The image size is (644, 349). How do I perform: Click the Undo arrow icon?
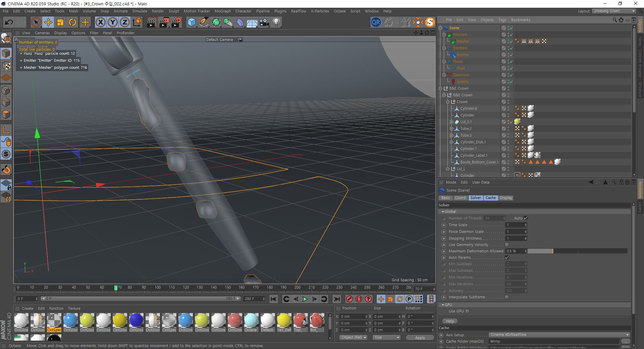tap(9, 22)
